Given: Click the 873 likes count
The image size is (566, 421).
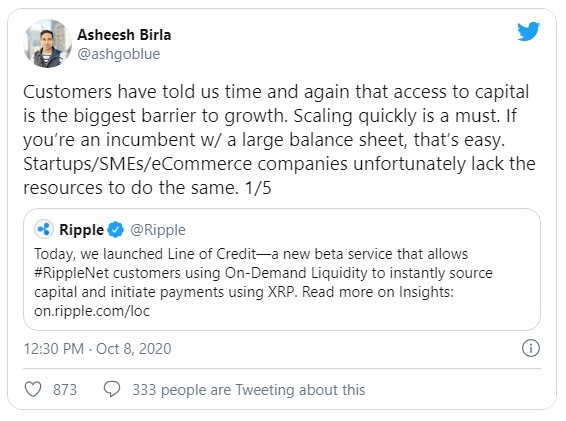Looking at the screenshot, I should (x=65, y=390).
